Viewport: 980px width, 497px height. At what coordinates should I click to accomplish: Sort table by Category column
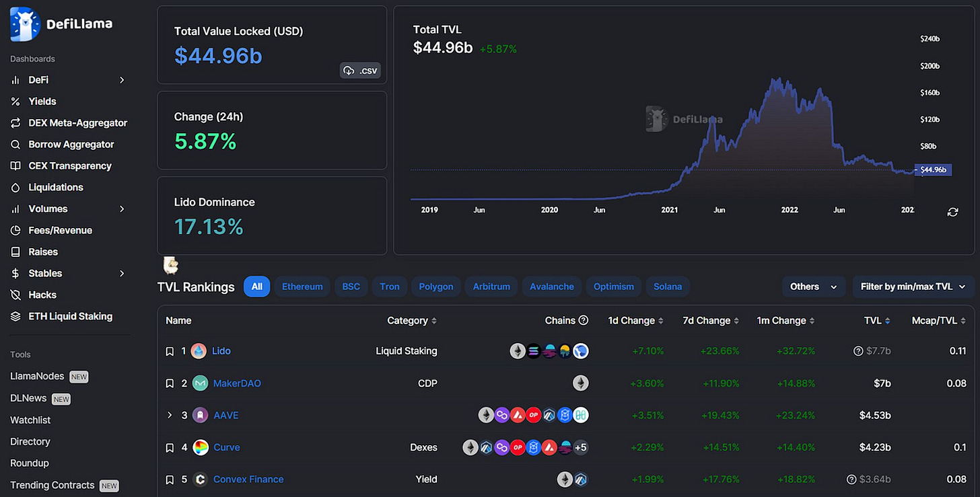412,321
